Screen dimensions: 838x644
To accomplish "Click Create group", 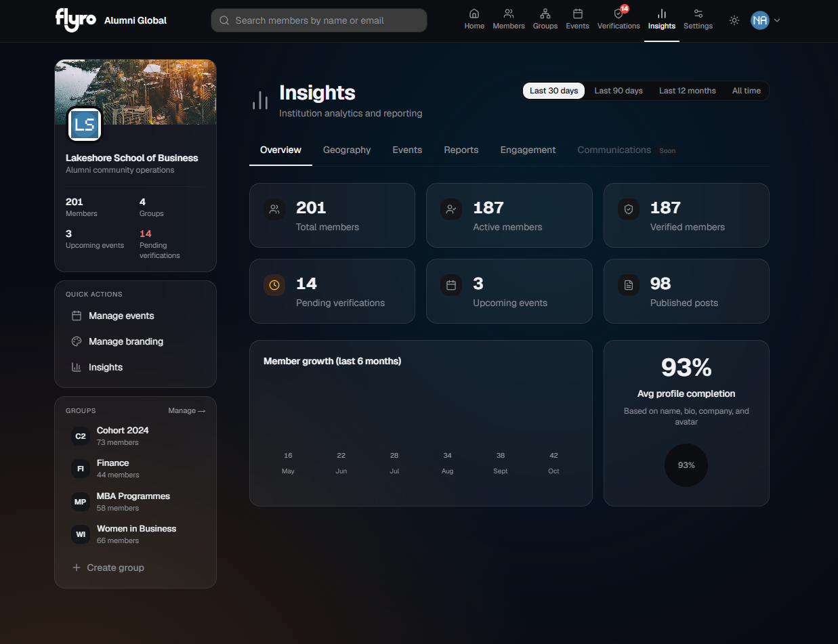I will click(135, 567).
